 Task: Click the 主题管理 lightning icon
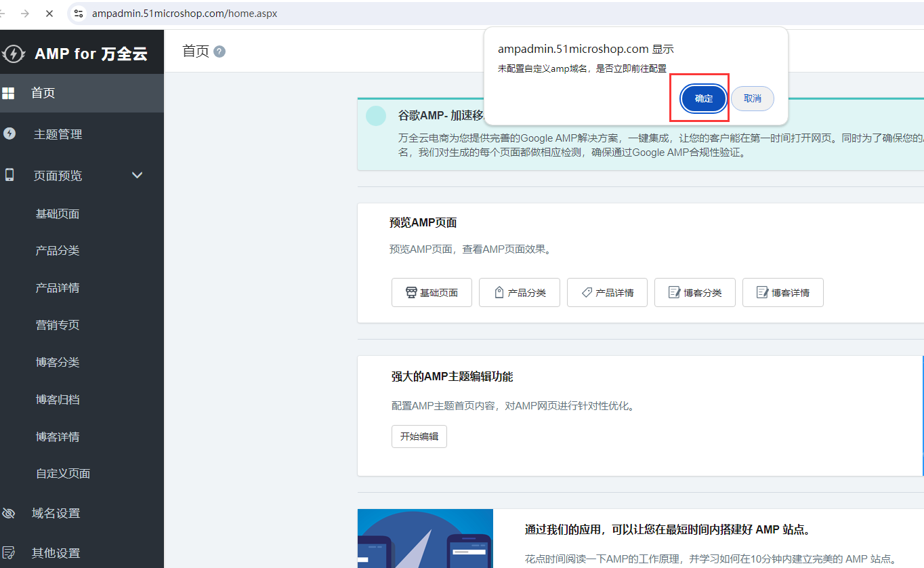tap(9, 134)
